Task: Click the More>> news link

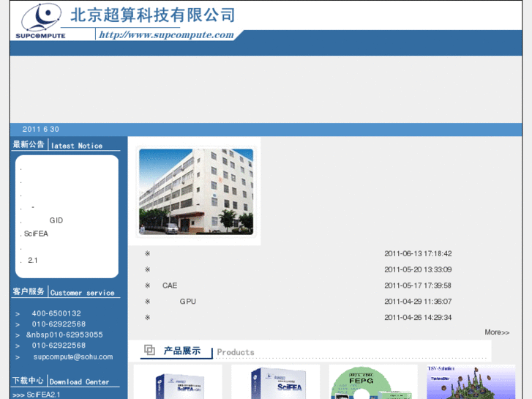Action: 497,332
